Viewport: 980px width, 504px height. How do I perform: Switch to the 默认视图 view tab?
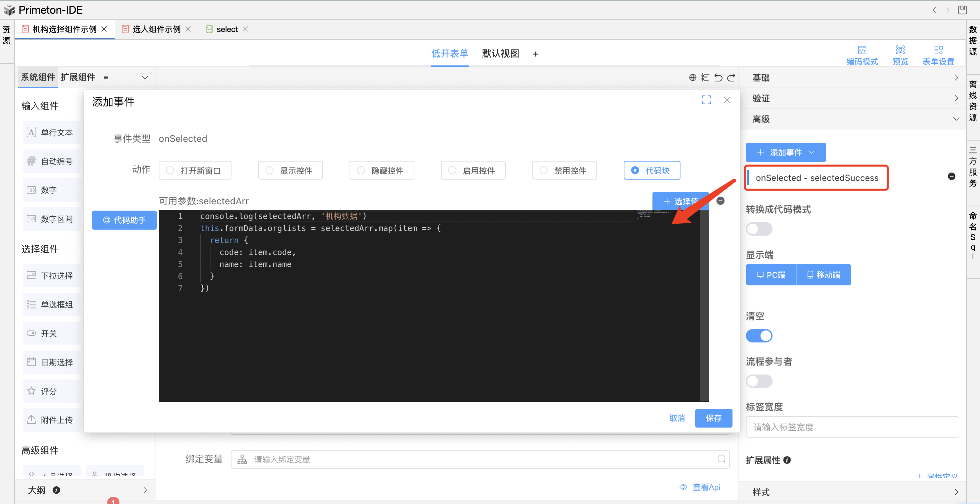500,54
